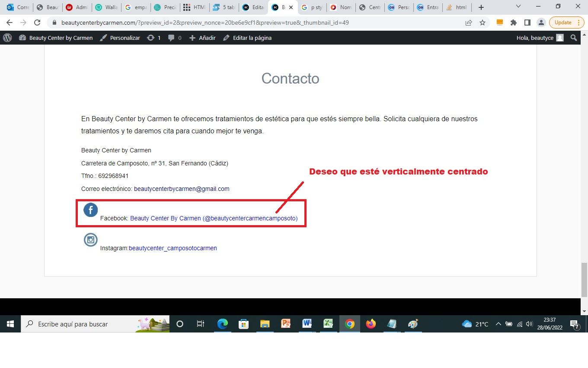The image size is (588, 368).
Task: Click the Tfno.: 692968941 line
Action: click(105, 176)
